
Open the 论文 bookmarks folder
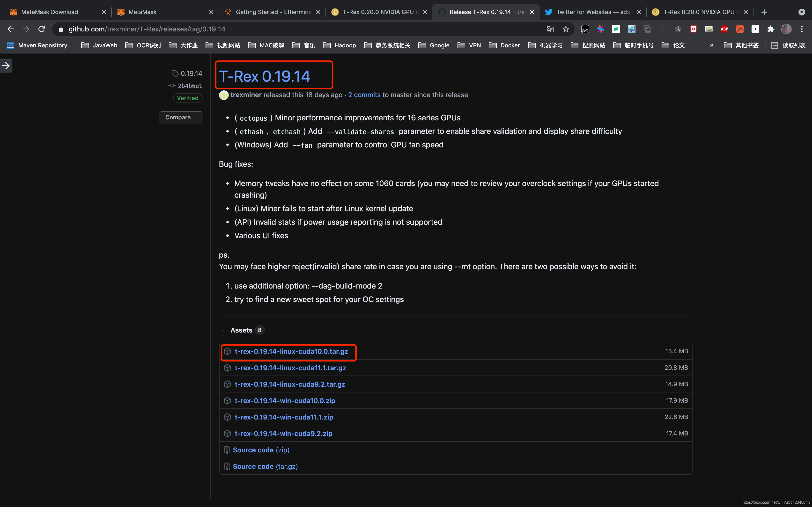tap(673, 45)
